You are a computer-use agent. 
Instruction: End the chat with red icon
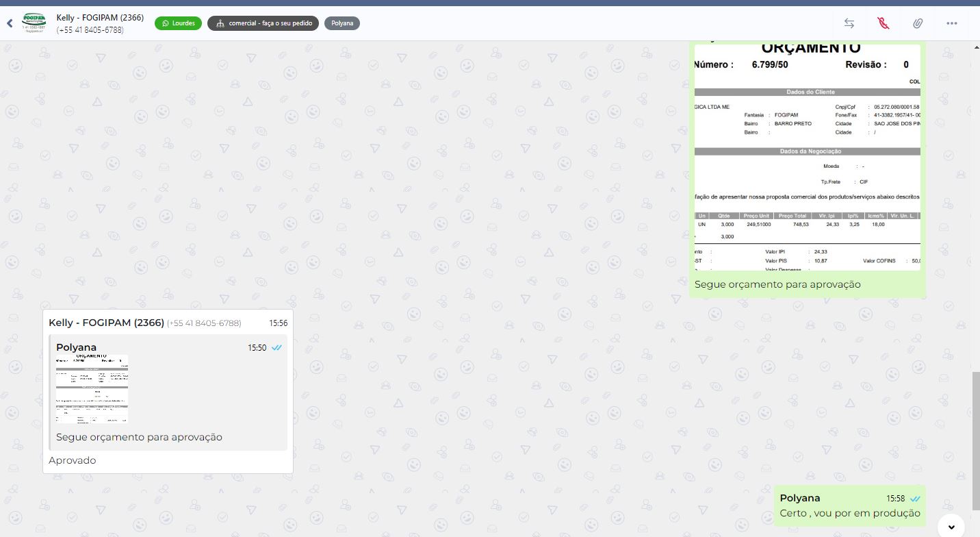click(x=883, y=23)
